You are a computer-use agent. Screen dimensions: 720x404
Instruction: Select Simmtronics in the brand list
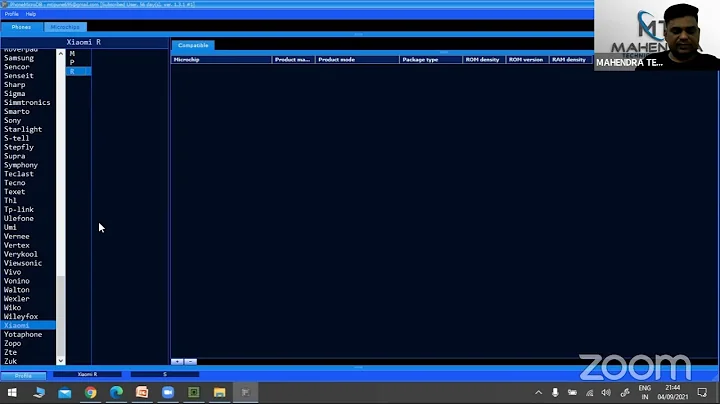tap(27, 102)
